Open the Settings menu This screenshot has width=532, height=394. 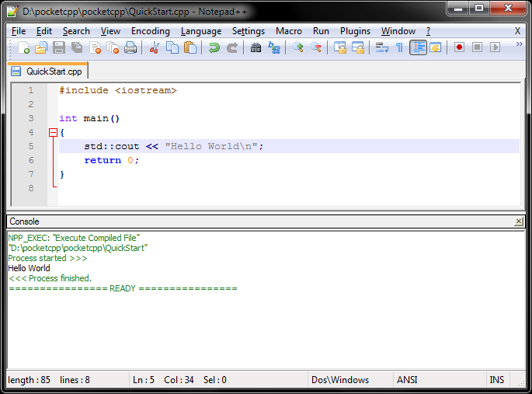click(249, 31)
